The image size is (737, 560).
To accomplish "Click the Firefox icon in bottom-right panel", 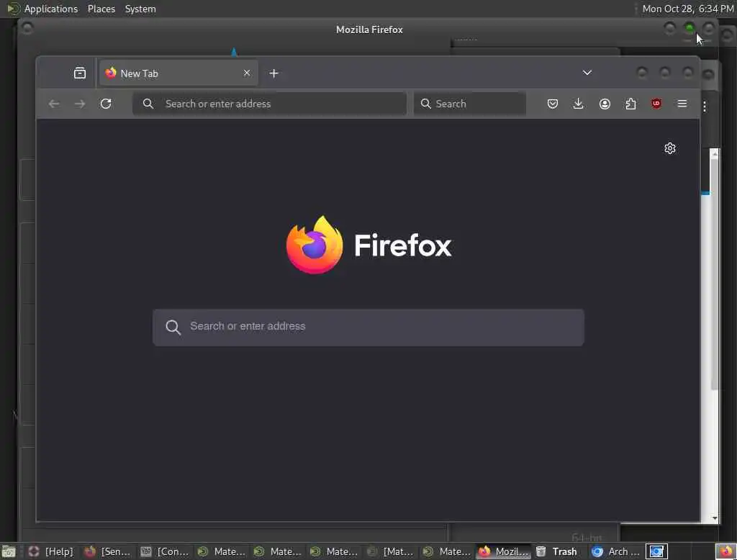I will [725, 551].
